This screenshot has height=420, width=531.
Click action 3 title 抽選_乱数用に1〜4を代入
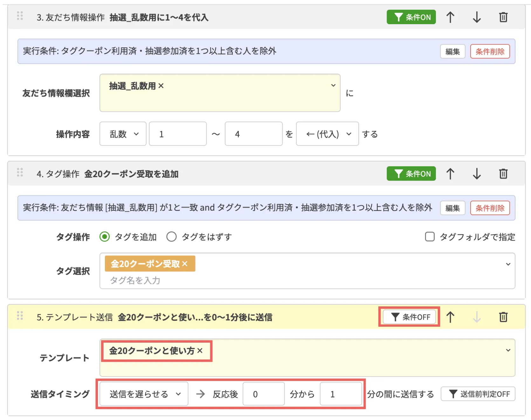pos(159,17)
